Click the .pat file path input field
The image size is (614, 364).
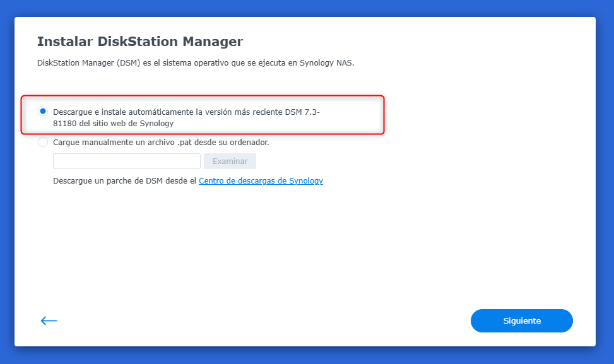click(x=126, y=161)
